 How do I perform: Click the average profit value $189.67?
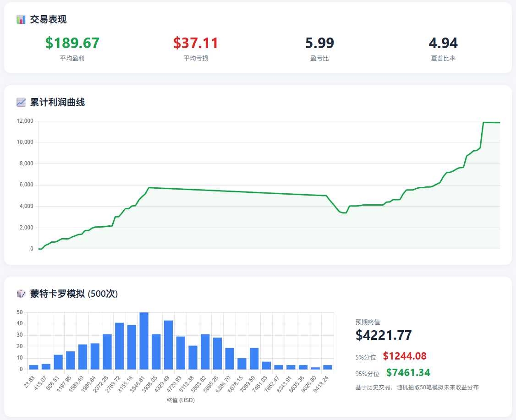click(x=72, y=43)
